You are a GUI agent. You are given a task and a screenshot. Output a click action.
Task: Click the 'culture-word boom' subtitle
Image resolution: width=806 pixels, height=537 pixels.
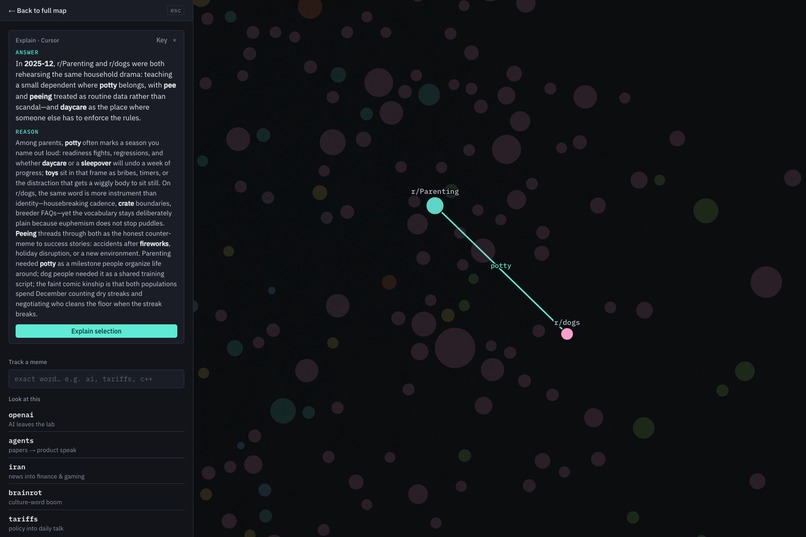point(35,502)
